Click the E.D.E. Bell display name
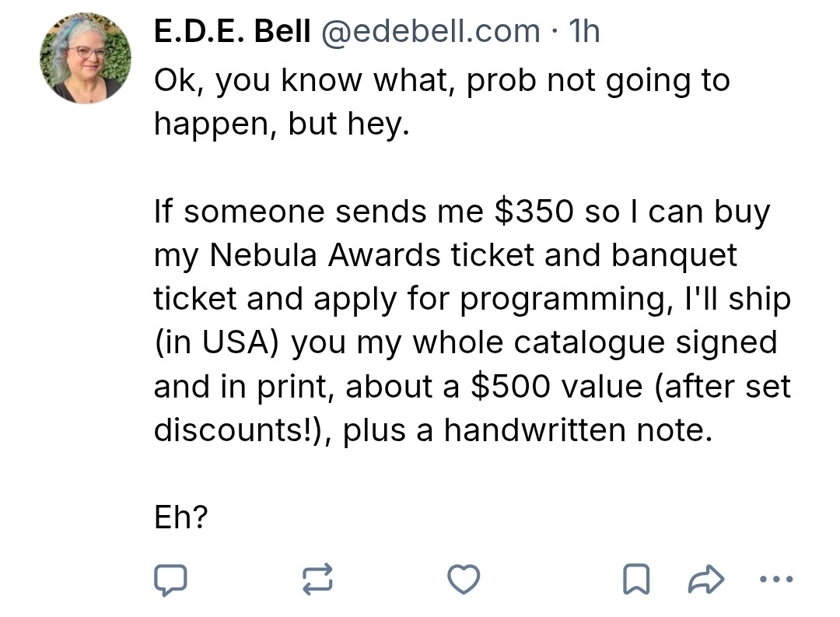This screenshot has width=840, height=617. click(x=233, y=31)
